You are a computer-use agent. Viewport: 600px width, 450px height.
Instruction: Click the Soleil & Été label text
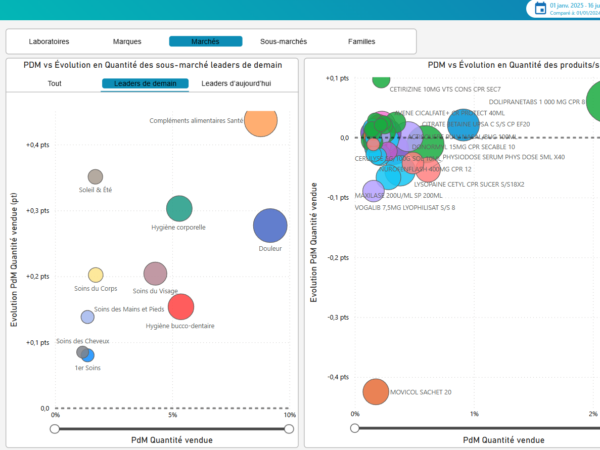[x=95, y=190]
